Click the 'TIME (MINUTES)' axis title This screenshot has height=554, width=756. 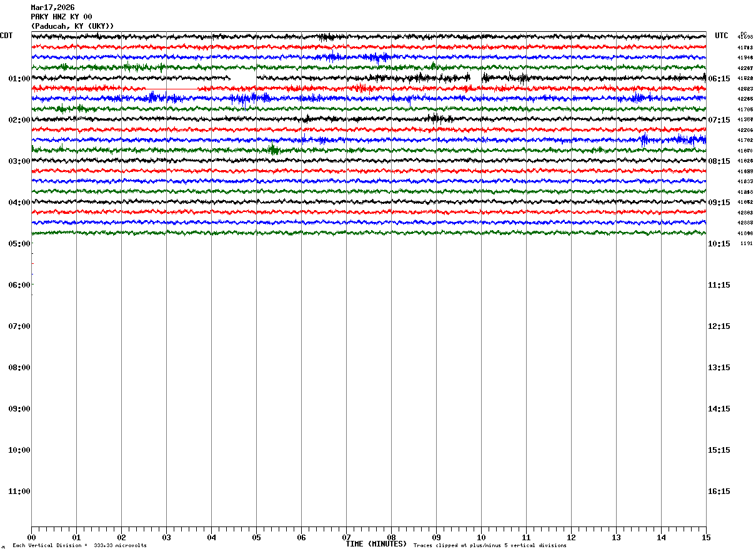[376, 544]
